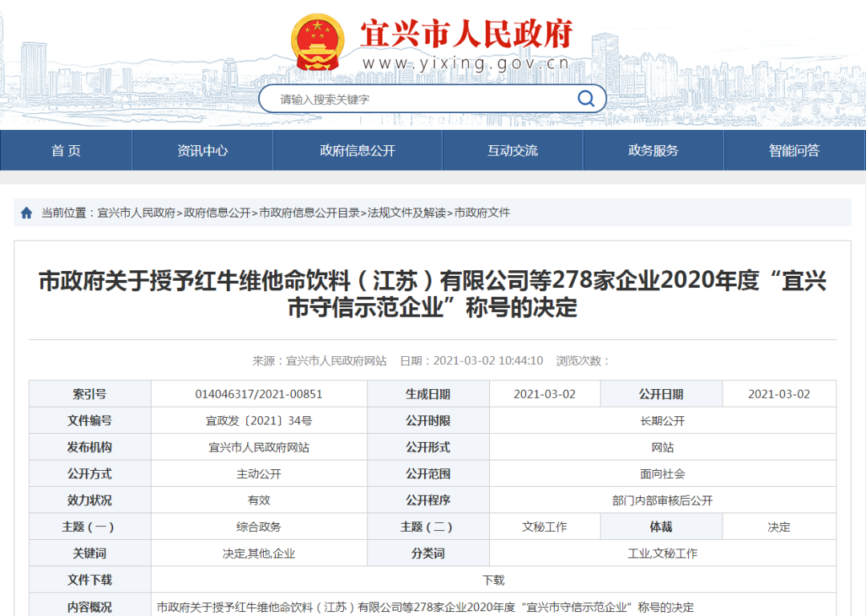Select the 市政府文件 breadcrumb link
This screenshot has width=866, height=616.
point(484,213)
